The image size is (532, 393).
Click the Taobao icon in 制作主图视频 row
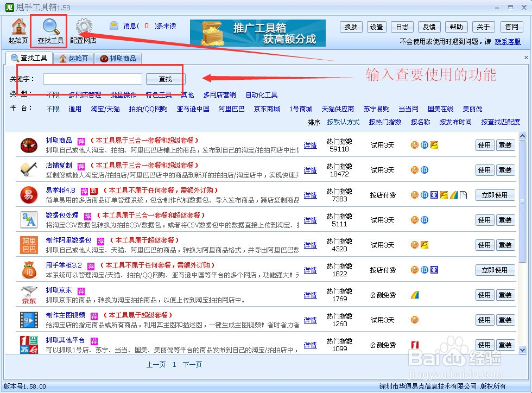[415, 320]
